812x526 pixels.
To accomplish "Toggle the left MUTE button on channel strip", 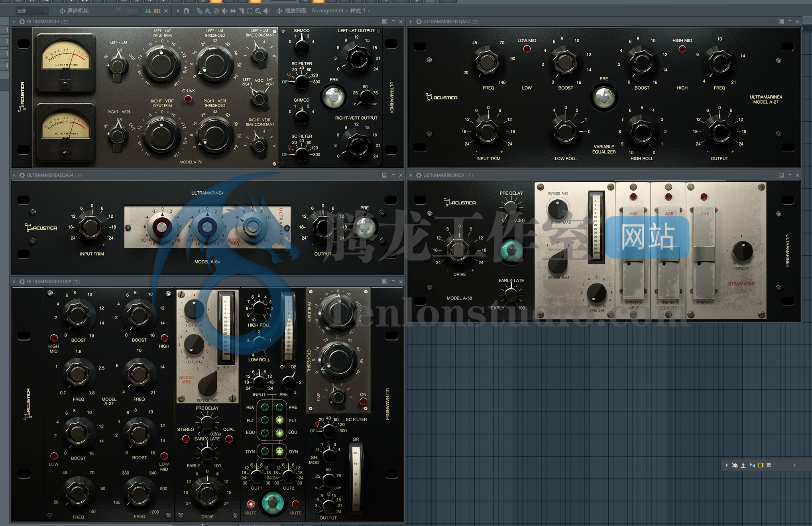I will pos(251,504).
